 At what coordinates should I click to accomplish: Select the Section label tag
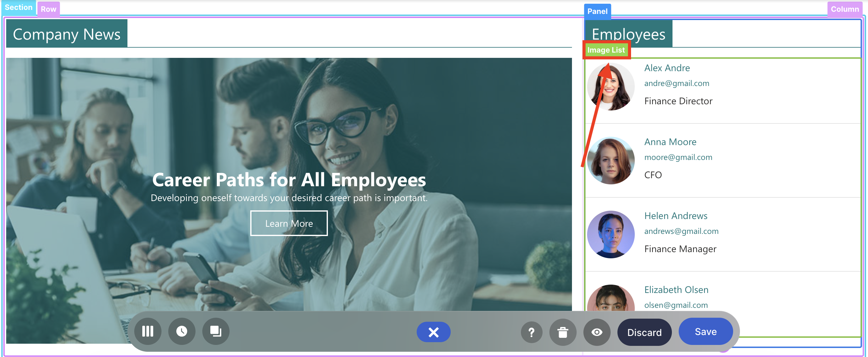[x=19, y=7]
